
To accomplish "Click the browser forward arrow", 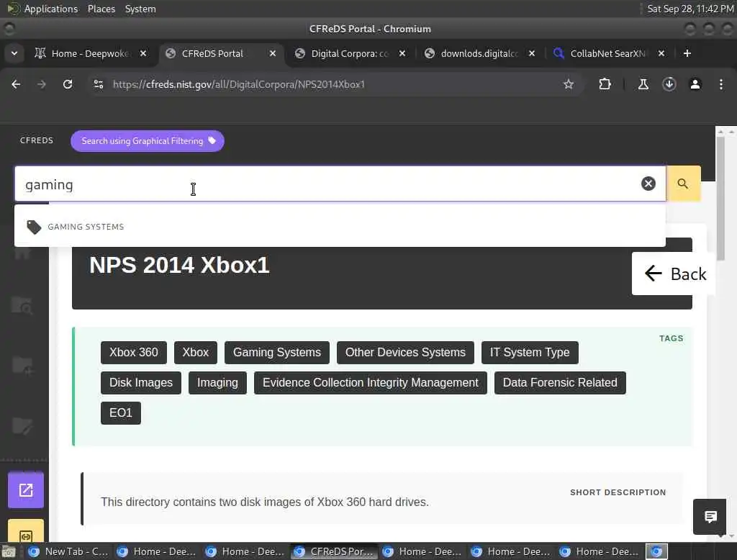I will 42,84.
